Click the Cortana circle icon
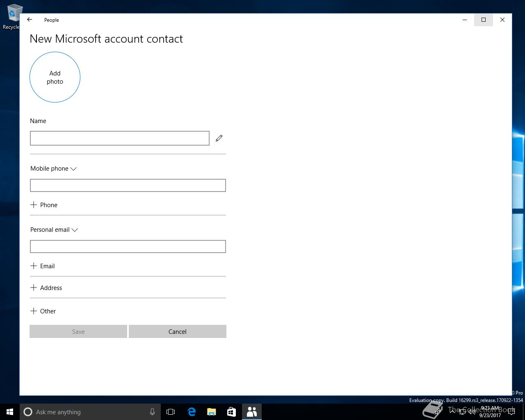The image size is (525, 420). coord(28,412)
